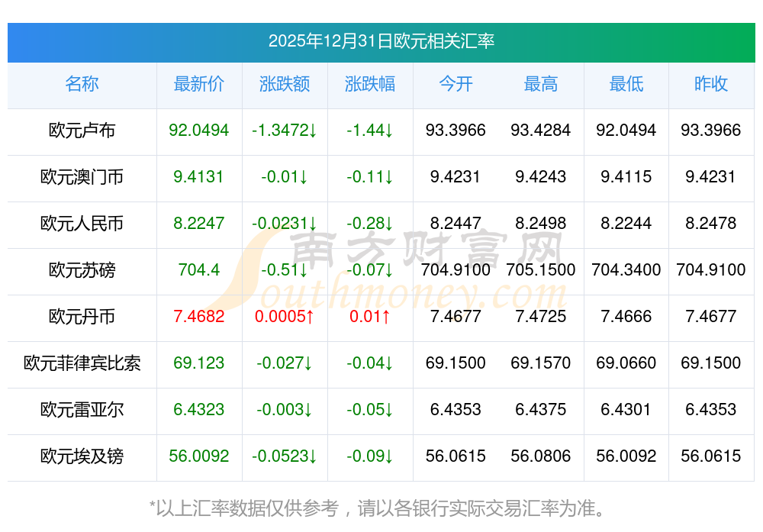Click change percent -0.07↓
The height and width of the screenshot is (532, 763).
click(370, 269)
